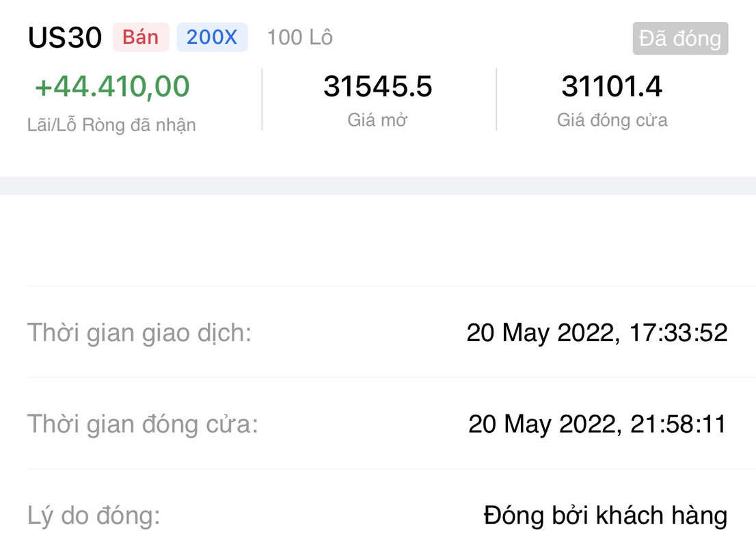Image resolution: width=756 pixels, height=547 pixels.
Task: Tap the trade time ending 17:33:52
Action: [597, 333]
